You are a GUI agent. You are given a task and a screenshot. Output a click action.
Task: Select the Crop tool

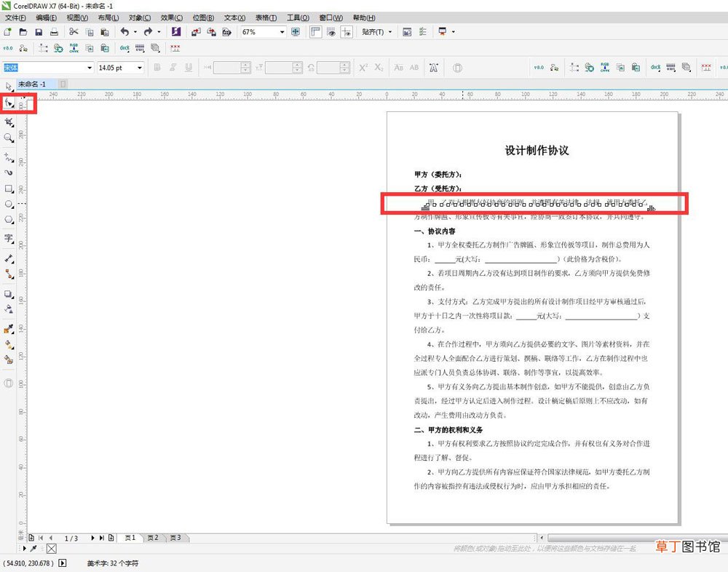9,122
